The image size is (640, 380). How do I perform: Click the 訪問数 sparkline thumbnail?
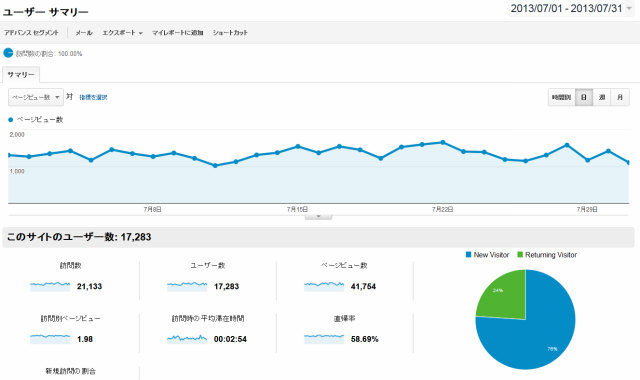point(50,286)
